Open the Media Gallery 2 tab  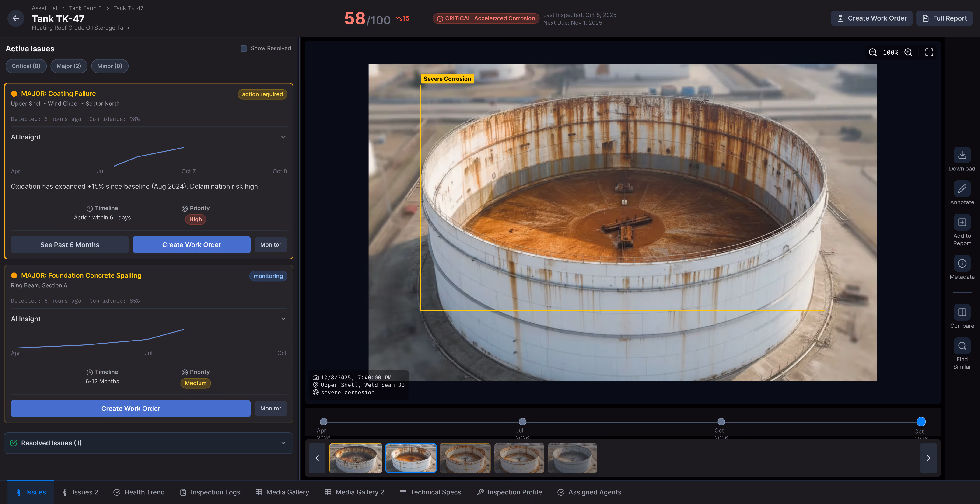click(354, 492)
